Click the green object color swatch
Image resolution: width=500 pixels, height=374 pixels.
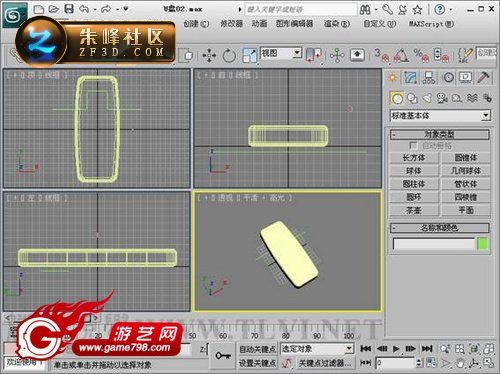(x=483, y=244)
